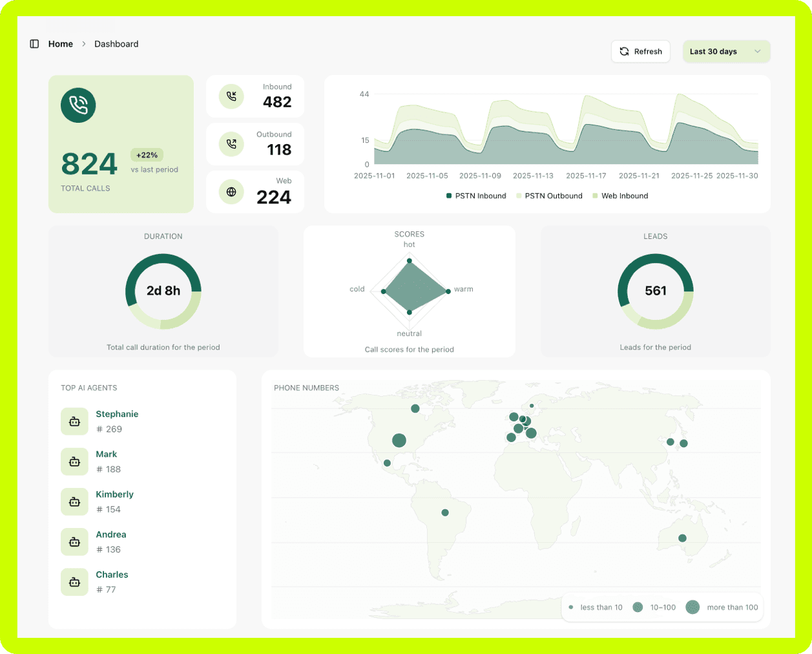The width and height of the screenshot is (812, 654).
Task: Click the total calls phone icon
Action: click(78, 105)
